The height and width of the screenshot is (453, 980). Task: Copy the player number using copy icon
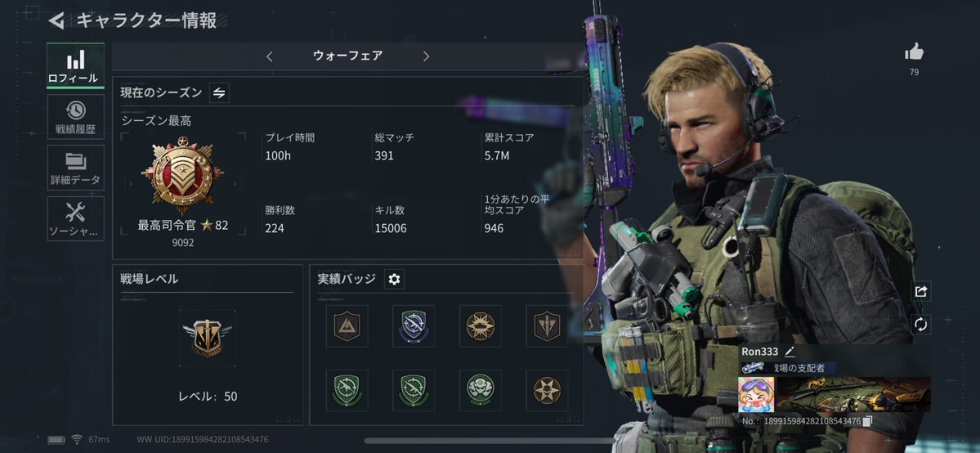point(867,422)
